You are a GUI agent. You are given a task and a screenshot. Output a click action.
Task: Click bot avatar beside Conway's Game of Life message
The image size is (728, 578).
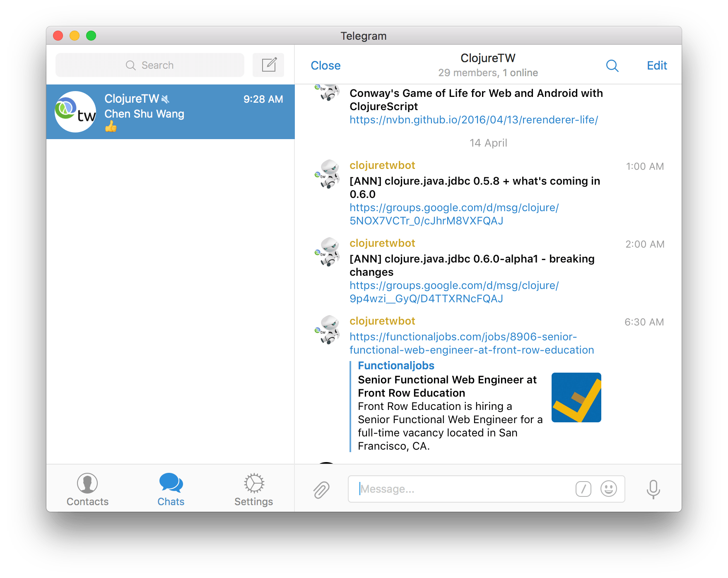[327, 93]
